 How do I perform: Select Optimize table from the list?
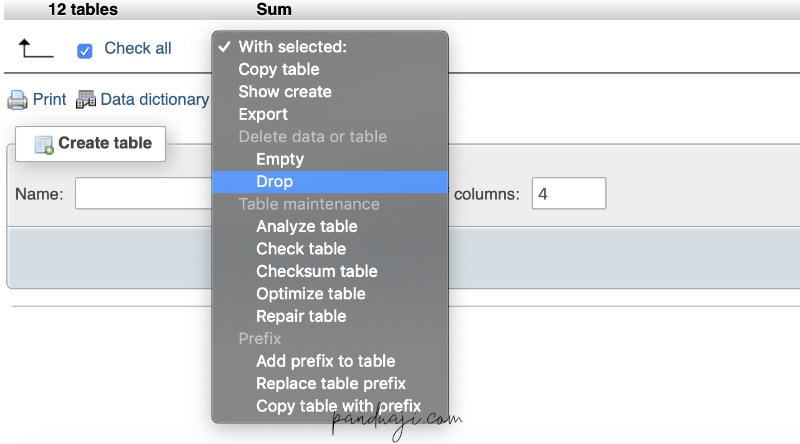(x=311, y=294)
